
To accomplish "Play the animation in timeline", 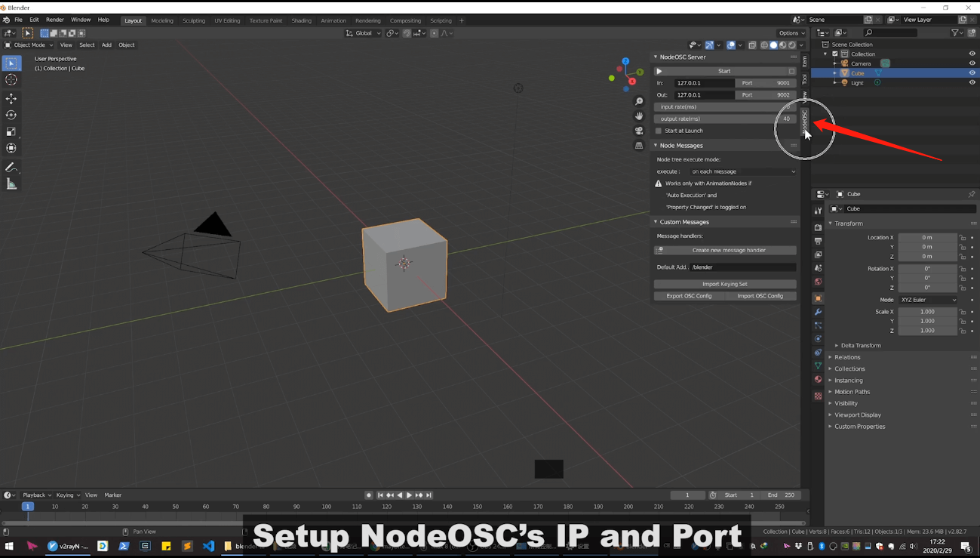I will coord(409,495).
